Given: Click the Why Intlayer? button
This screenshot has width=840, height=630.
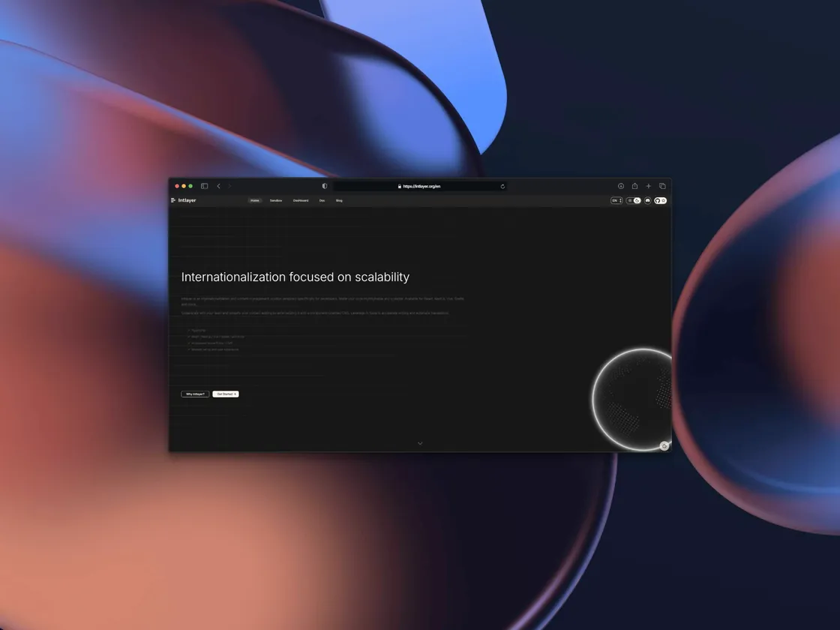Looking at the screenshot, I should [195, 394].
